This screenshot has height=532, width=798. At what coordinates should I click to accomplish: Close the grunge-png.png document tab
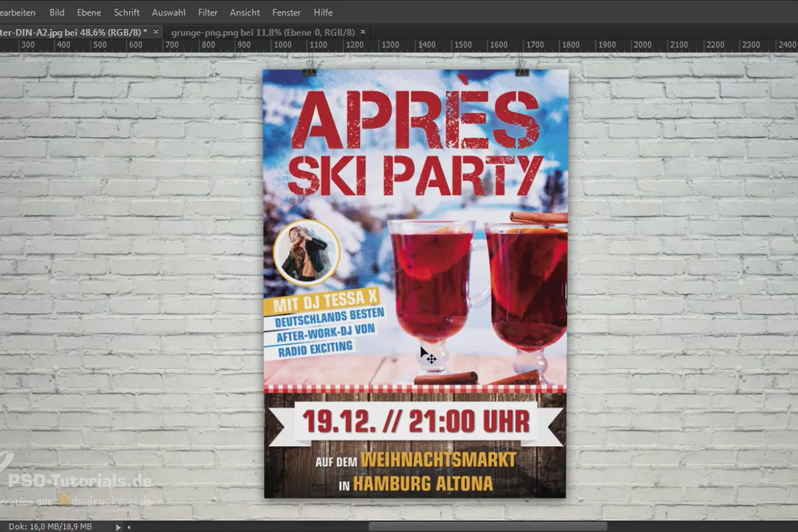coord(364,31)
